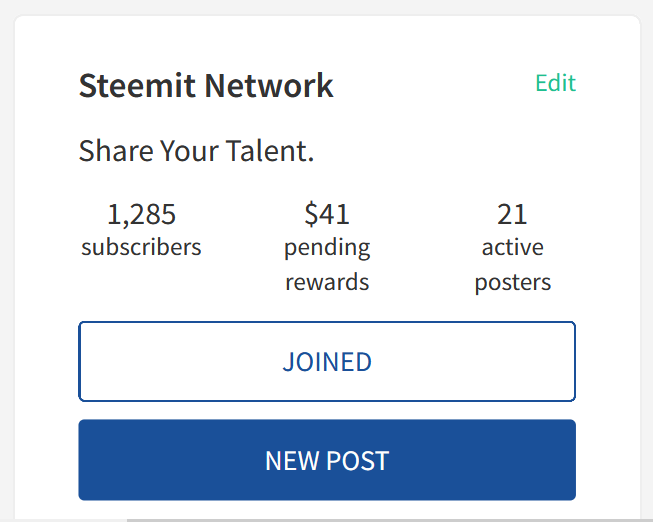Click the 21 active posters number
This screenshot has width=653, height=522.
[x=512, y=214]
